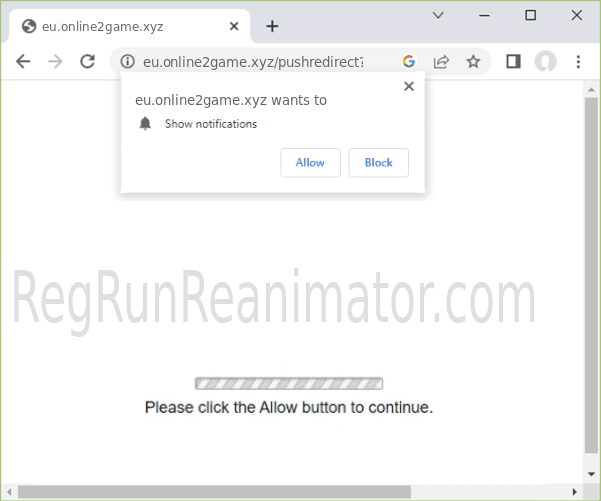Select the eu.online2game.xyz tab
The image size is (601, 501).
click(x=120, y=26)
